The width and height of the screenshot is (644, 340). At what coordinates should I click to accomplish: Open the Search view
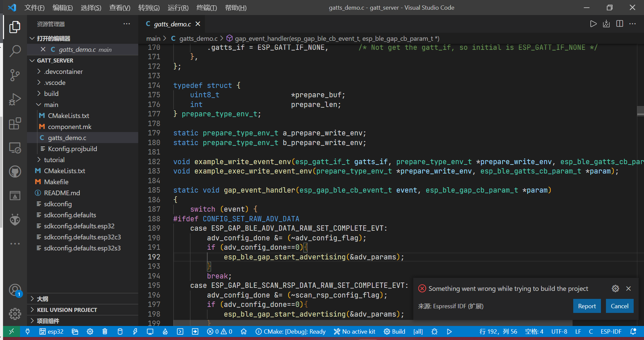(15, 51)
